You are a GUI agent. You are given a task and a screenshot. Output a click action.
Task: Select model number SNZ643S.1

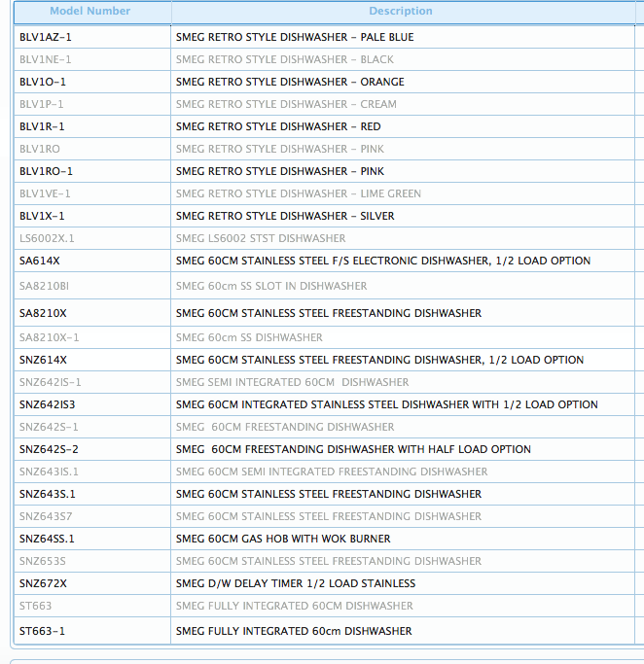point(48,495)
